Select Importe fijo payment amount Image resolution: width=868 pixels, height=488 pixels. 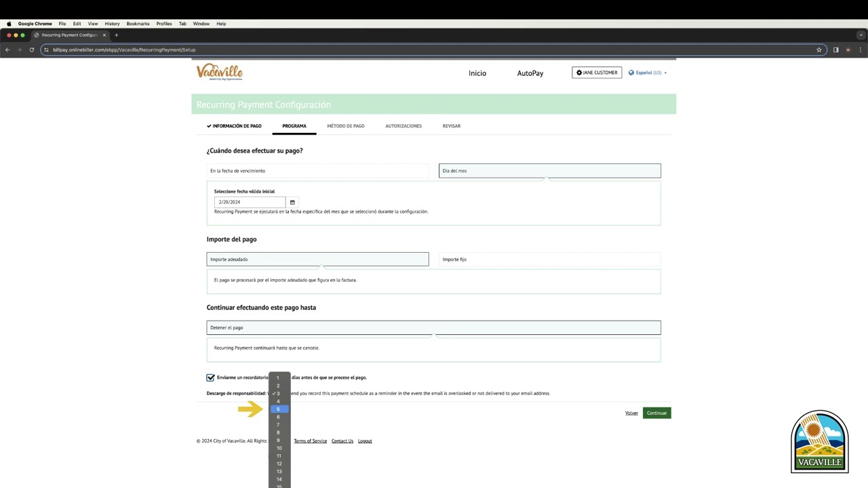point(550,259)
